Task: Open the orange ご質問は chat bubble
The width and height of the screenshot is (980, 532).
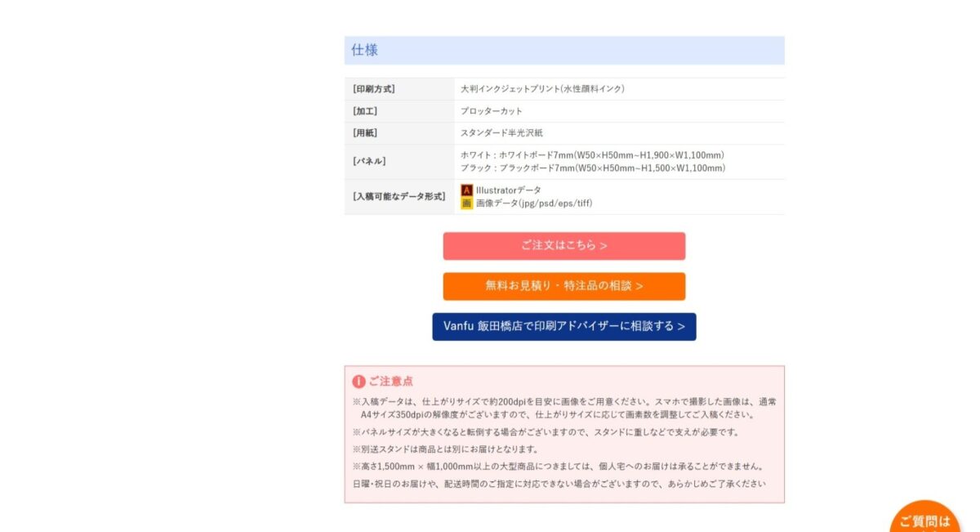Action: tap(924, 519)
